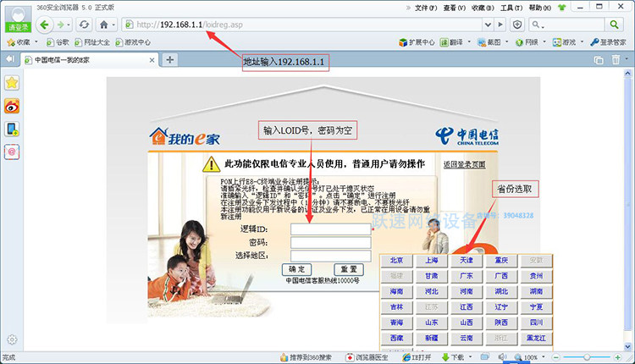
Task: Select the 广东 province button
Action: pyautogui.click(x=467, y=276)
